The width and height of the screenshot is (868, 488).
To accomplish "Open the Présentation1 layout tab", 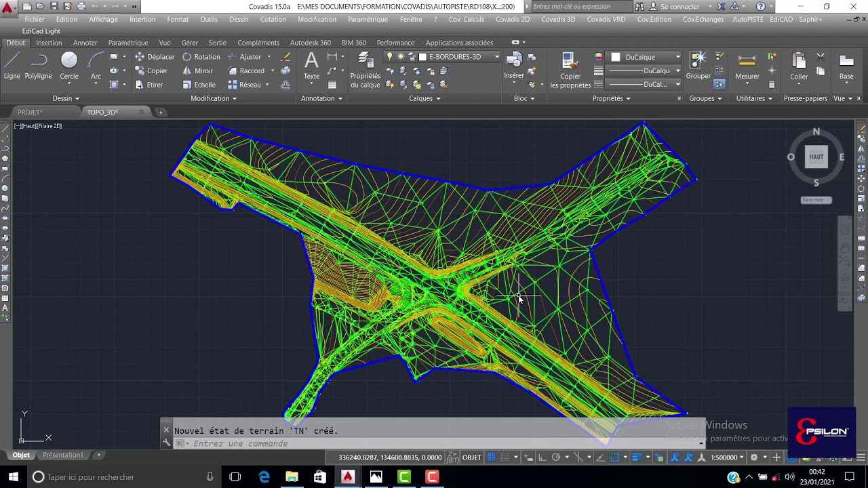I will (63, 455).
